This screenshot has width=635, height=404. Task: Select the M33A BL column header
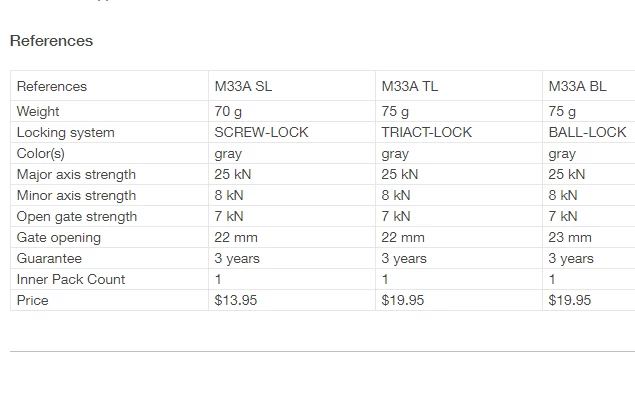pyautogui.click(x=577, y=86)
